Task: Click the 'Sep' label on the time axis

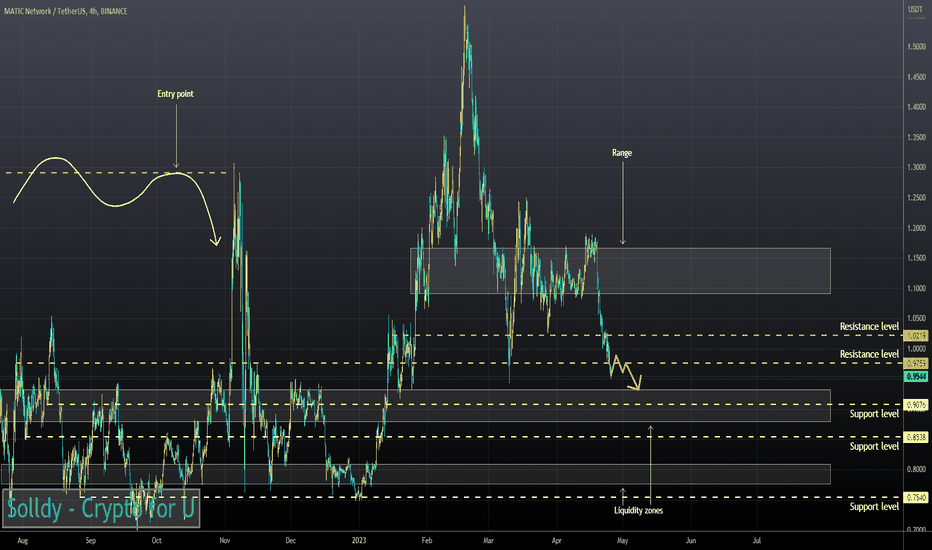Action: [x=90, y=541]
